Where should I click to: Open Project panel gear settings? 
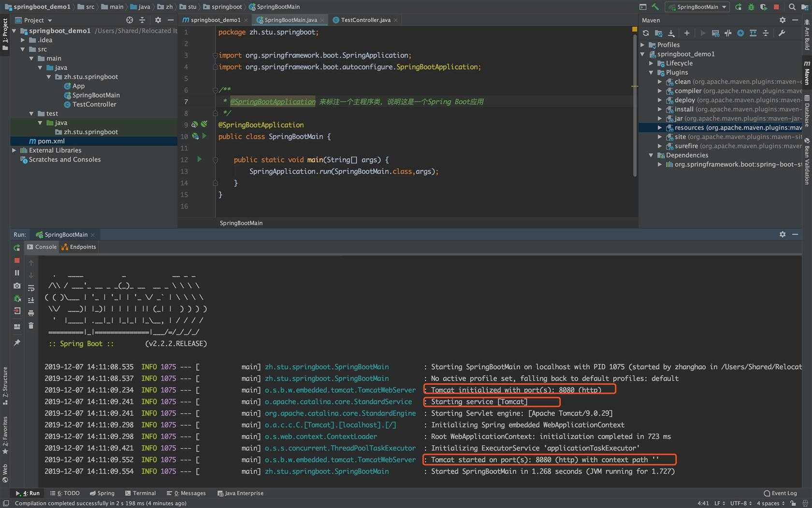[158, 20]
